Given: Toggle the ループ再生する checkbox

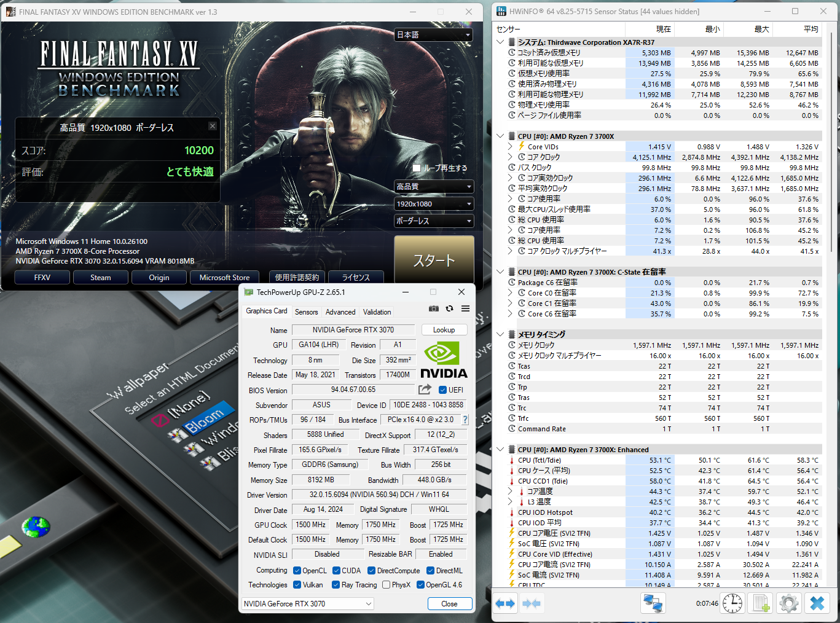Looking at the screenshot, I should click(x=417, y=168).
